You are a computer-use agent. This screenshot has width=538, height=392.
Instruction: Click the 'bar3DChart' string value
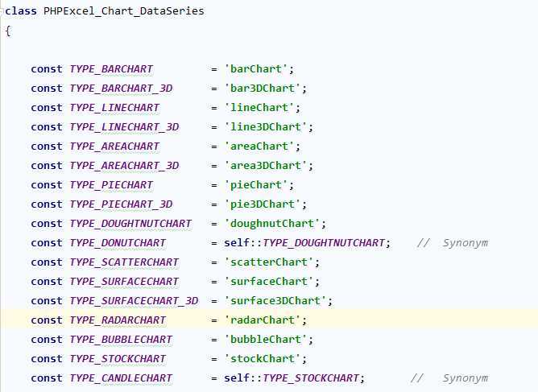[262, 89]
